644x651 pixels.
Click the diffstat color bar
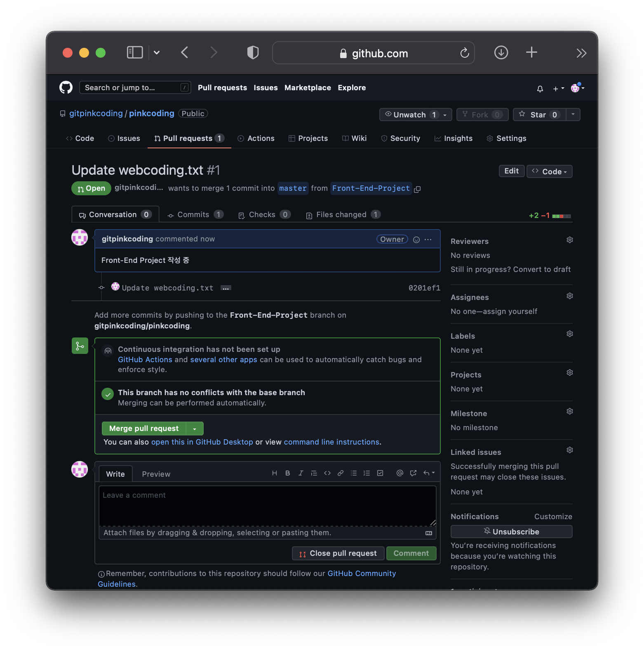562,216
